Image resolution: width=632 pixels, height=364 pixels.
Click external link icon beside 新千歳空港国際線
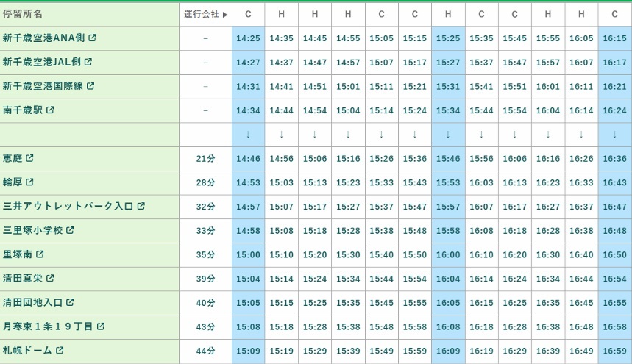(x=90, y=86)
